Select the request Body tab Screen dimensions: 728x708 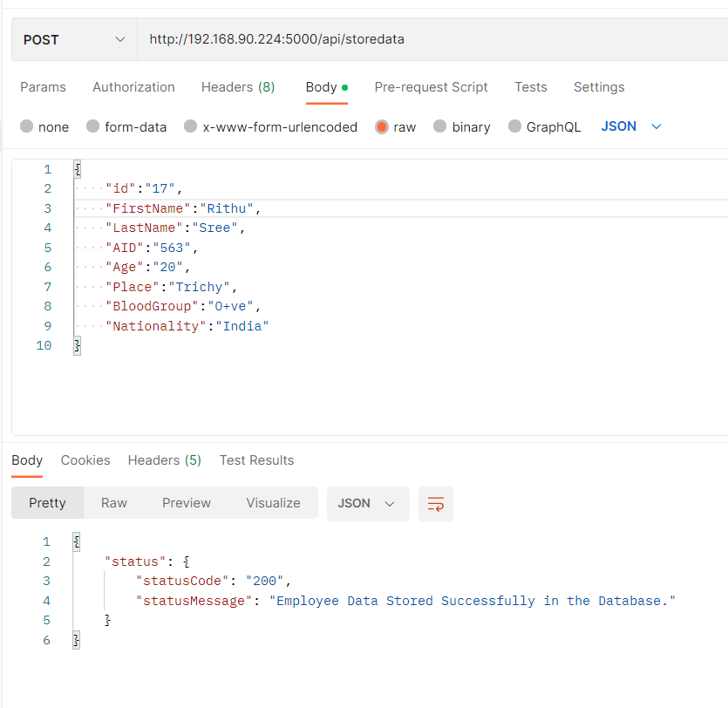pyautogui.click(x=326, y=87)
